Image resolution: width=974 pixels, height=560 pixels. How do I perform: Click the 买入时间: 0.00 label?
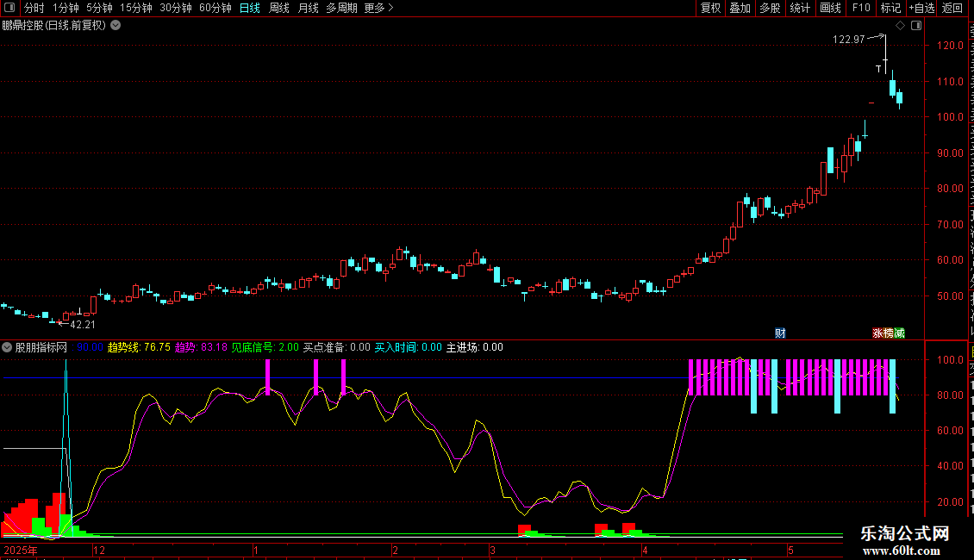coord(408,348)
